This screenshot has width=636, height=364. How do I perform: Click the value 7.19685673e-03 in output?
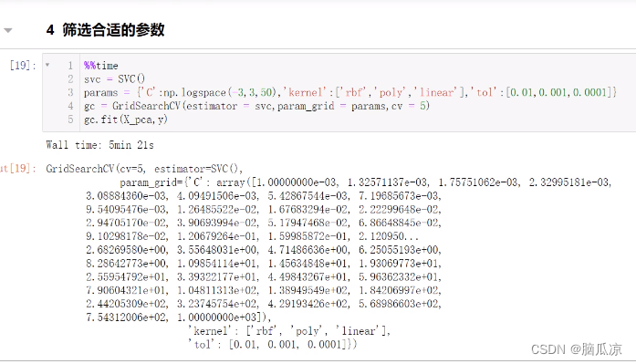[x=399, y=196]
